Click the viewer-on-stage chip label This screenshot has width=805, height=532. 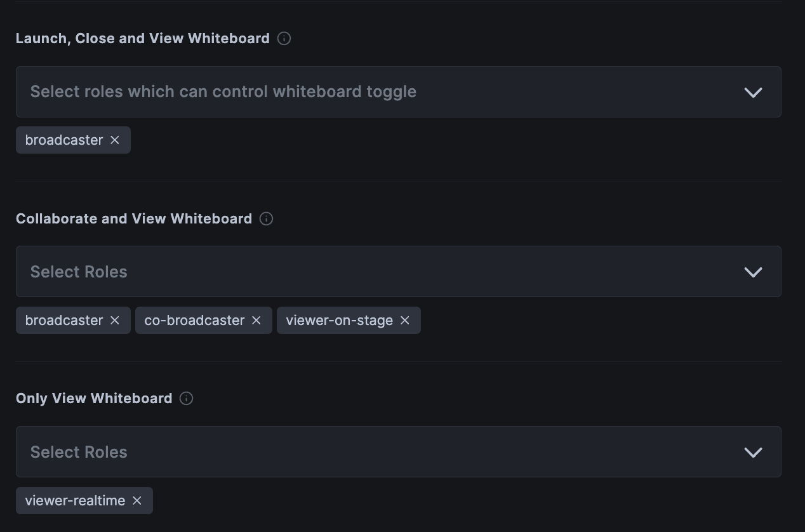[x=339, y=321]
